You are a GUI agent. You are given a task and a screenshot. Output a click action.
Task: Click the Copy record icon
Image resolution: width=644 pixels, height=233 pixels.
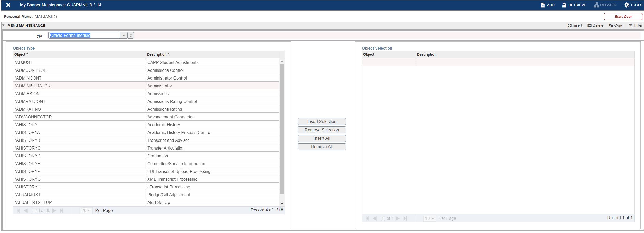pos(611,25)
